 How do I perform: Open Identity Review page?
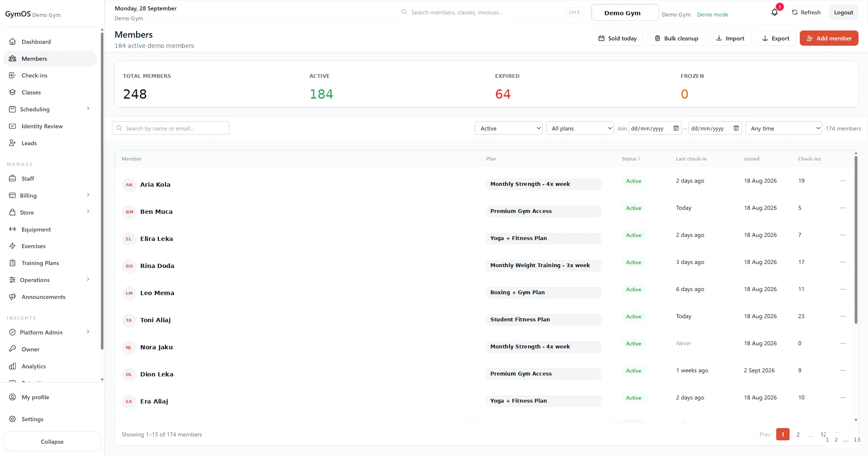(x=50, y=126)
